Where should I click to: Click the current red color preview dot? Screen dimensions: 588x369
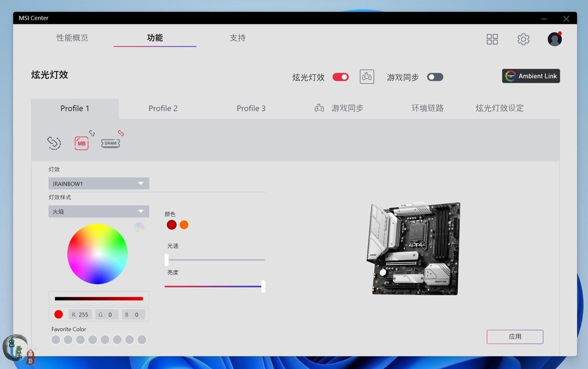58,314
